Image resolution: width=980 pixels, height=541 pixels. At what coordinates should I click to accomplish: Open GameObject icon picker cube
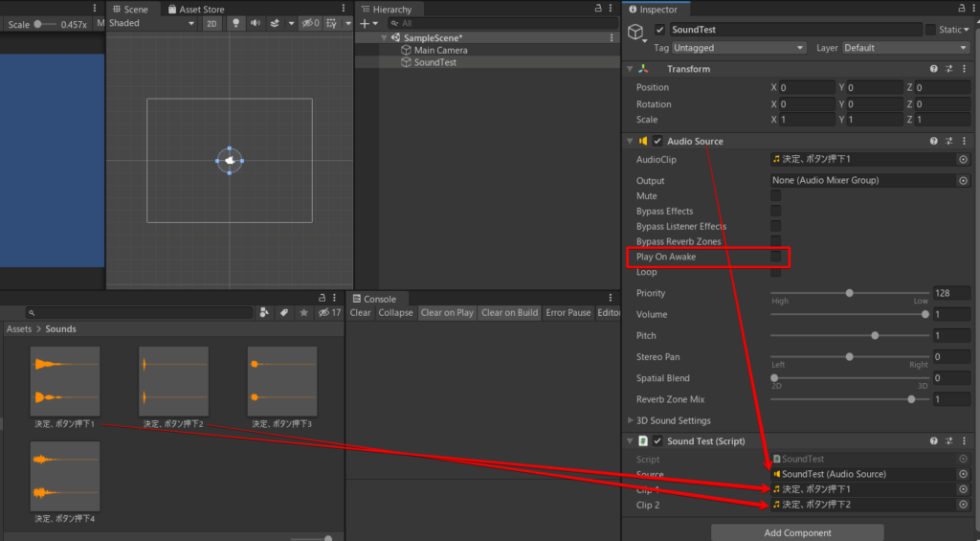(635, 32)
